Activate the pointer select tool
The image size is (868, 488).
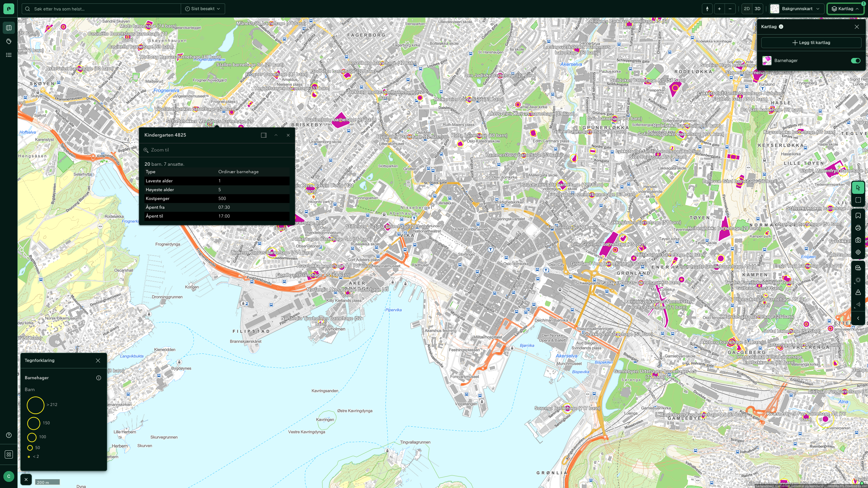click(x=858, y=188)
